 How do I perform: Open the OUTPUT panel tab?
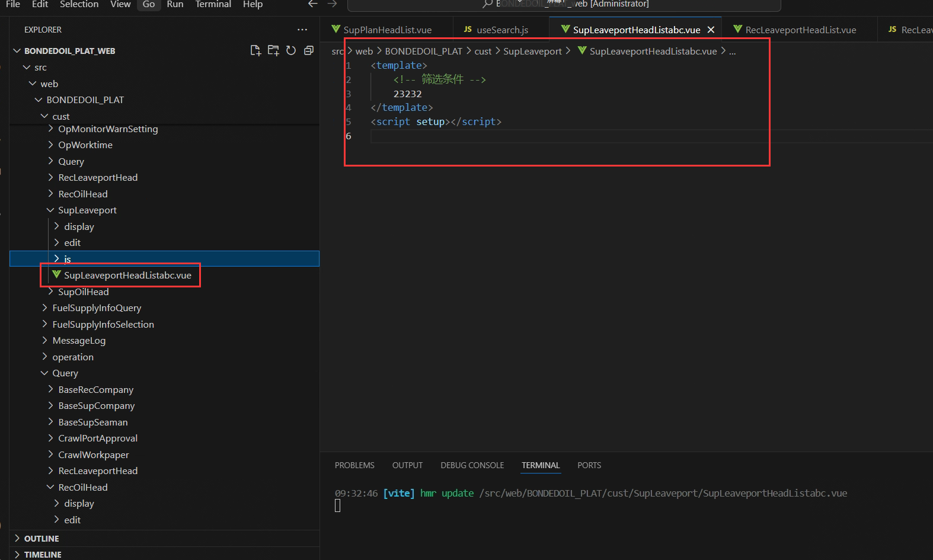[407, 465]
